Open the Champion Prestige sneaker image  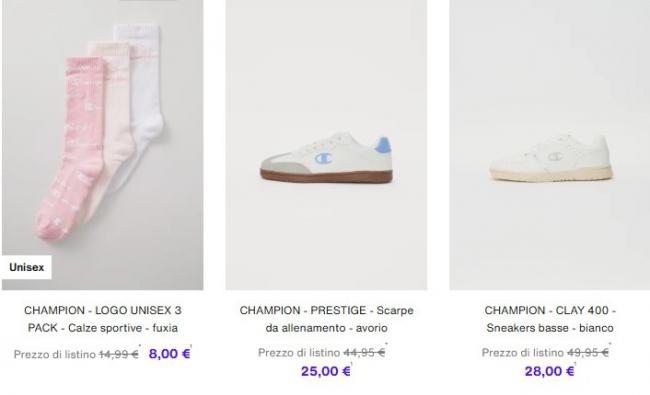pyautogui.click(x=326, y=145)
